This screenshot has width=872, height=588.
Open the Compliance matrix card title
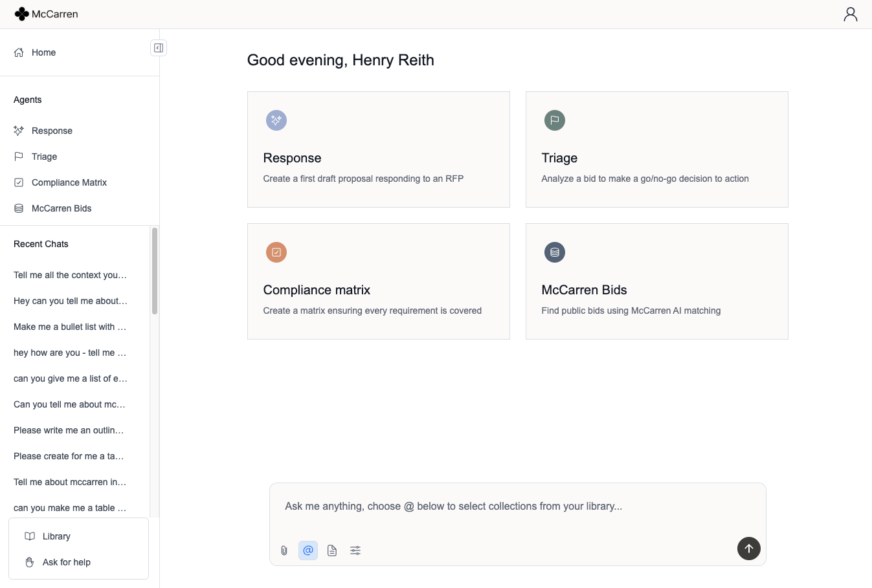coord(317,290)
